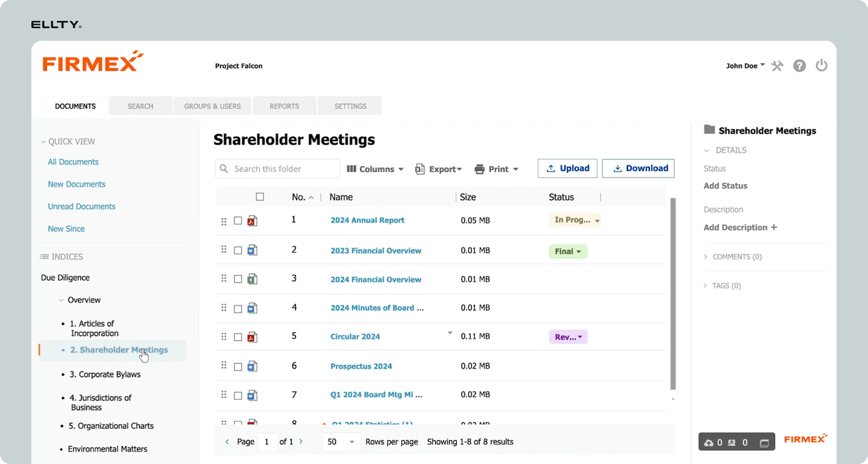
Task: Open the help question mark icon
Action: 799,66
